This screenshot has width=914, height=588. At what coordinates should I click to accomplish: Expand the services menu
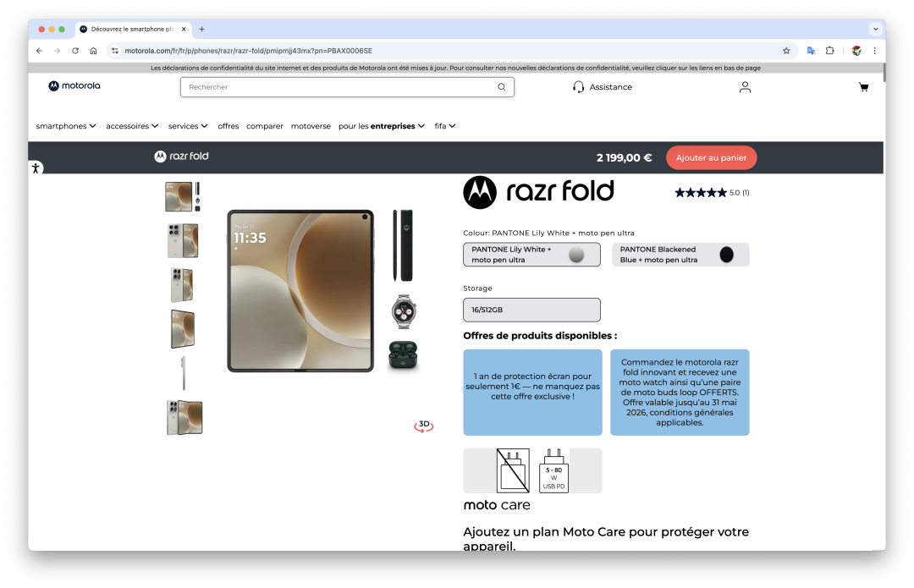coord(188,126)
